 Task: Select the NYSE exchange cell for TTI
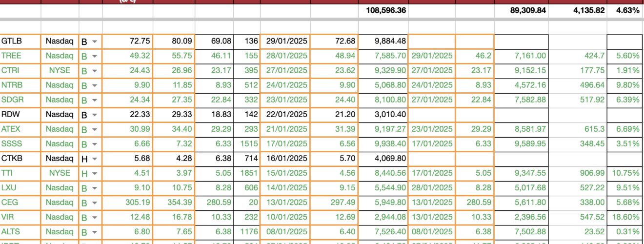point(60,173)
